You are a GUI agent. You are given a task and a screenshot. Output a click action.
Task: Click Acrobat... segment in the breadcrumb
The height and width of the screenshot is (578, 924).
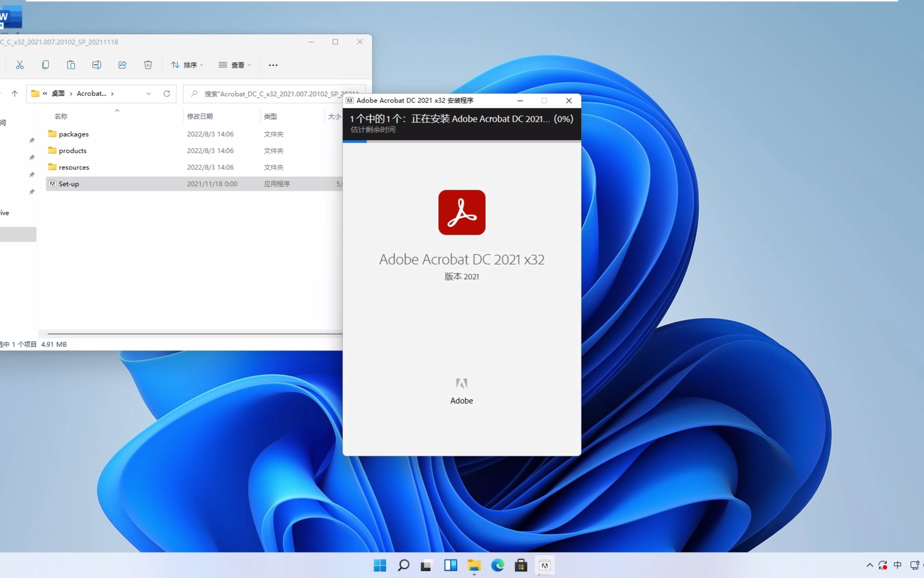point(92,94)
